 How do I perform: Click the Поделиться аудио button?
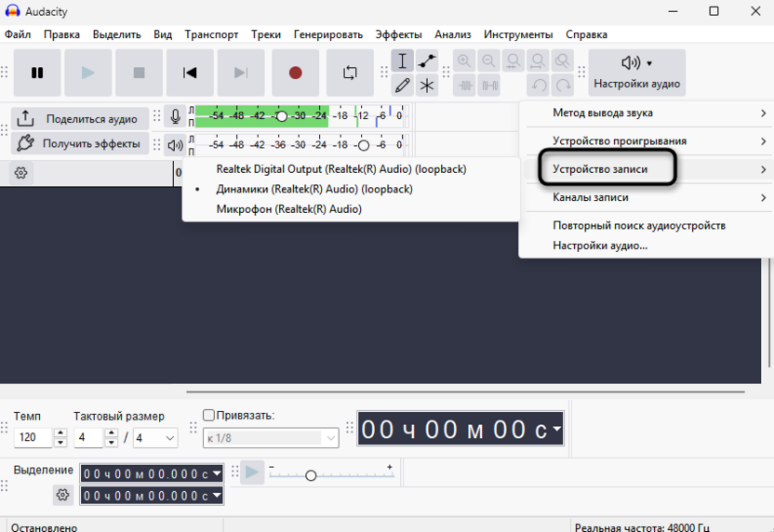click(x=80, y=119)
